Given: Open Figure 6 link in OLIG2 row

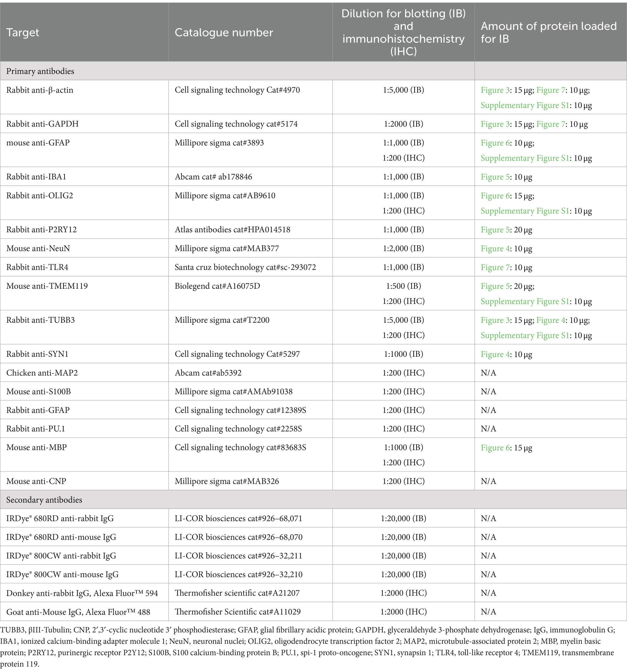Looking at the screenshot, I should click(x=495, y=196).
